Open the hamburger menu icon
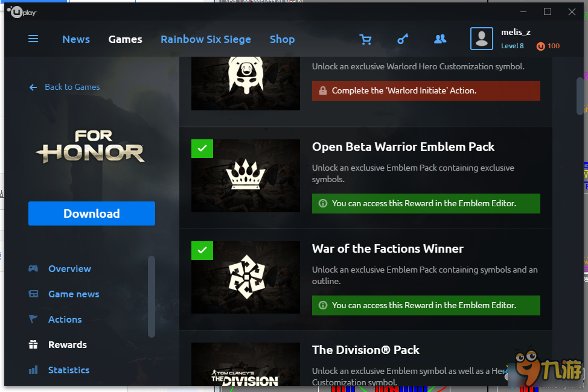Viewport: 588px width, 392px height. coord(33,39)
